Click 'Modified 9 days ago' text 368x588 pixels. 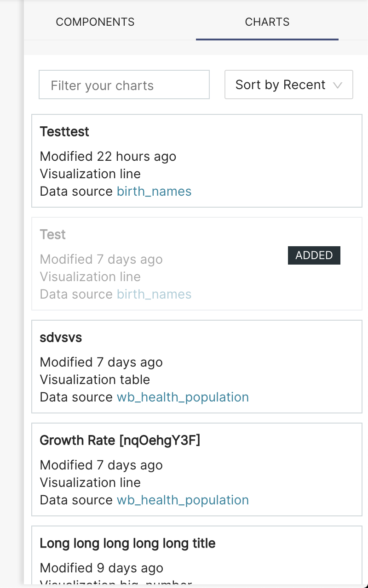click(x=102, y=568)
